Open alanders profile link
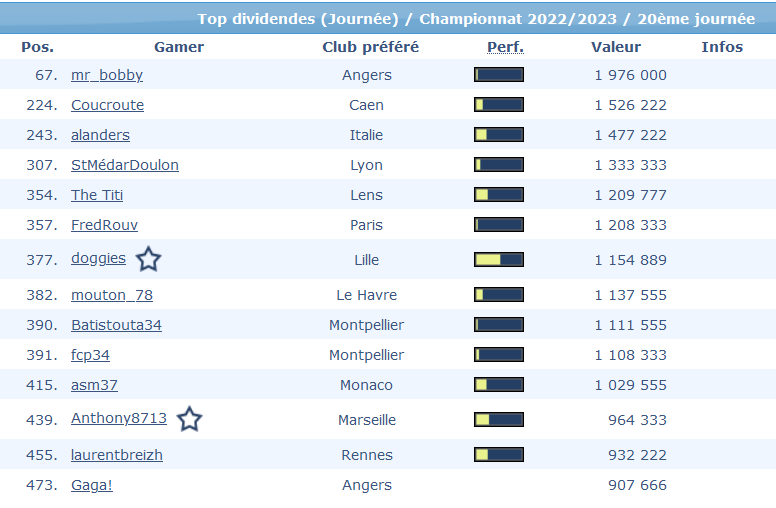Screen dimensions: 776x508 (x=100, y=135)
